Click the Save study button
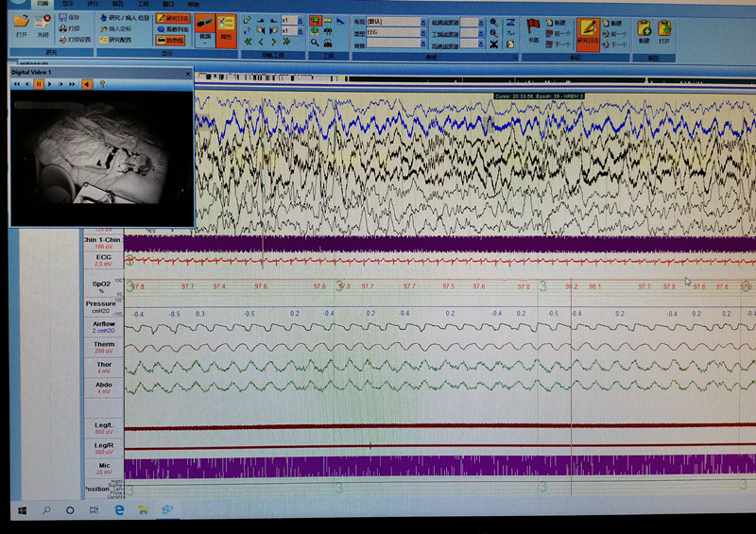The image size is (756, 534). [69, 17]
